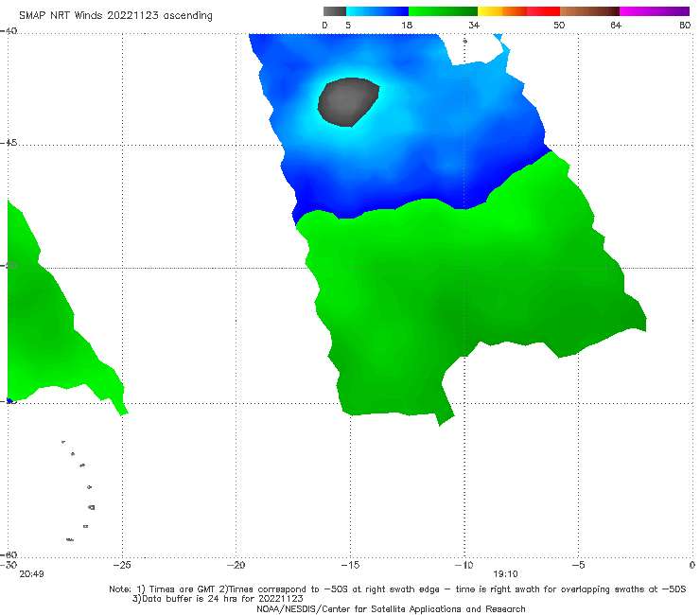Click the green segment of the colorbar
700x615 pixels.
[x=443, y=11]
